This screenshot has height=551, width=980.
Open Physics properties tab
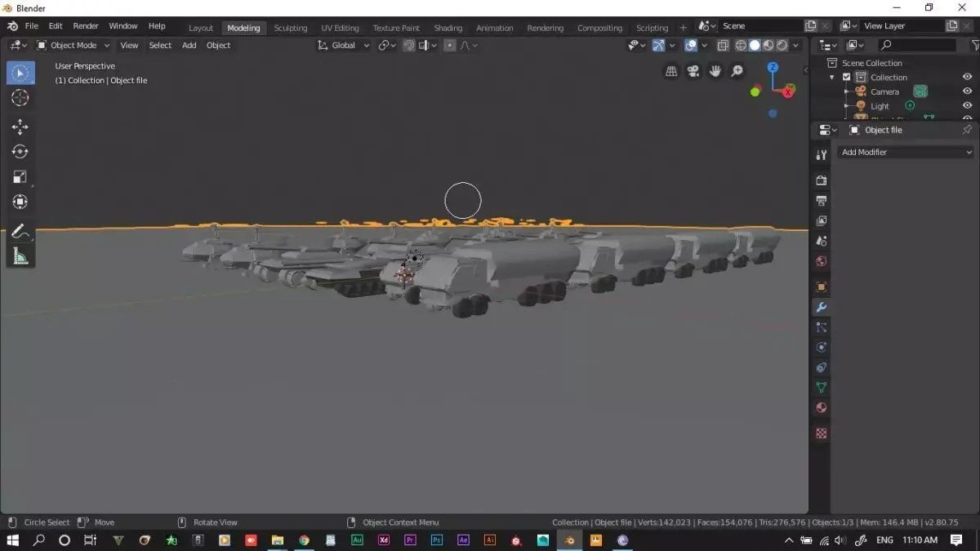pyautogui.click(x=822, y=348)
